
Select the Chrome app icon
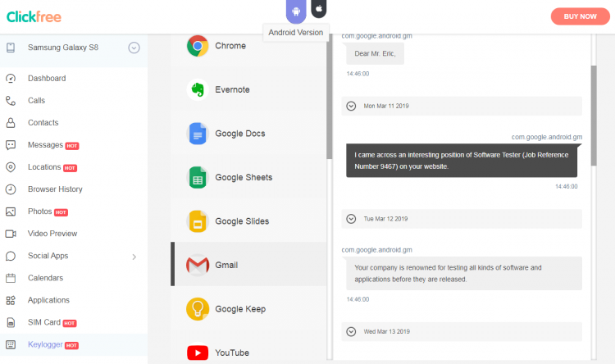coord(198,46)
